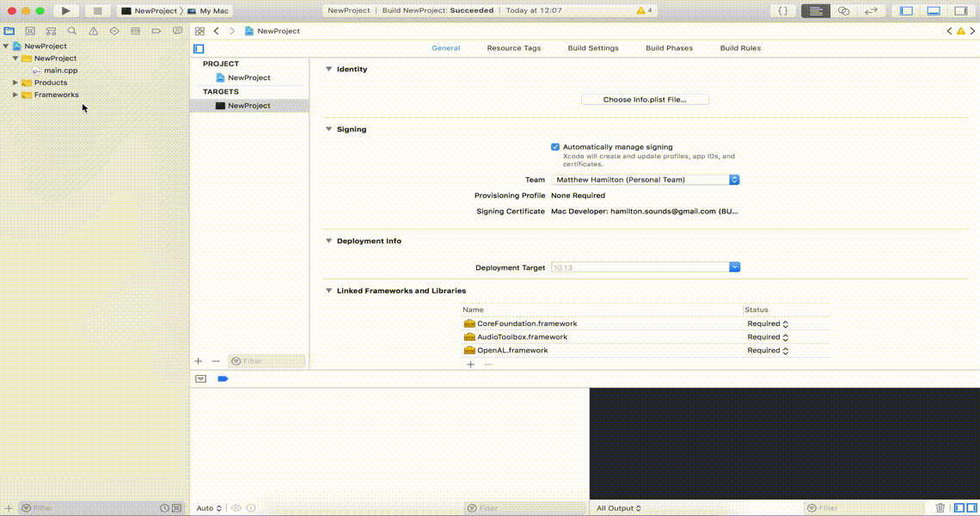980x516 pixels.
Task: Add a linked framework with plus
Action: (x=470, y=364)
